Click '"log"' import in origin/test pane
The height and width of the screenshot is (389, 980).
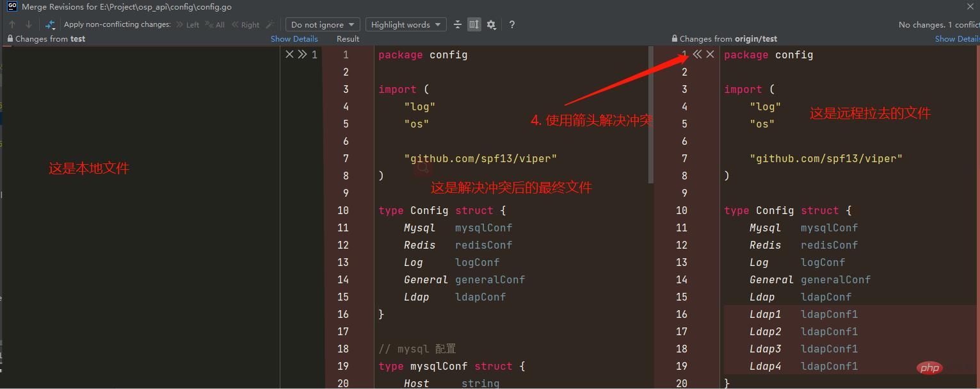pyautogui.click(x=765, y=106)
